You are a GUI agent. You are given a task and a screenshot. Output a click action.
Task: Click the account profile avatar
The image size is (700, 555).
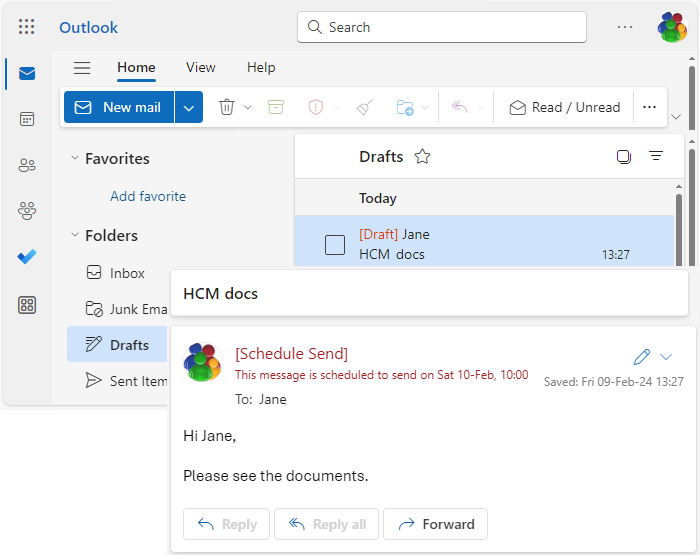point(672,27)
